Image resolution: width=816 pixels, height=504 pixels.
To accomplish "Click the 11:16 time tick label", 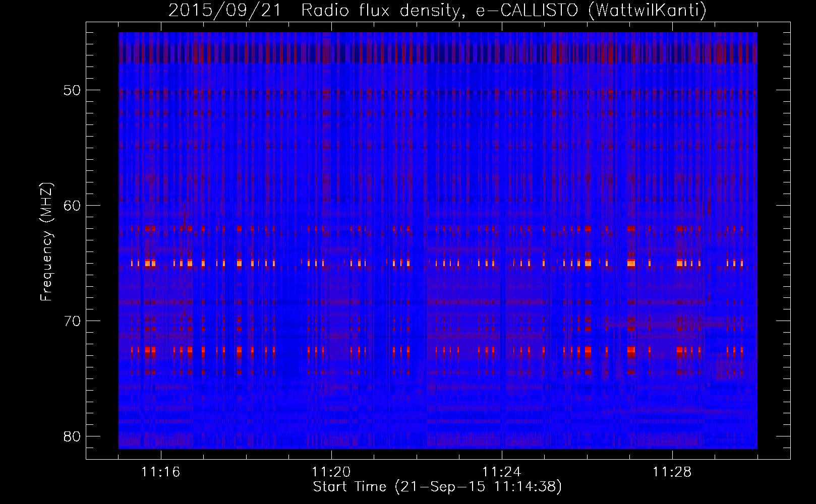I will click(x=161, y=472).
